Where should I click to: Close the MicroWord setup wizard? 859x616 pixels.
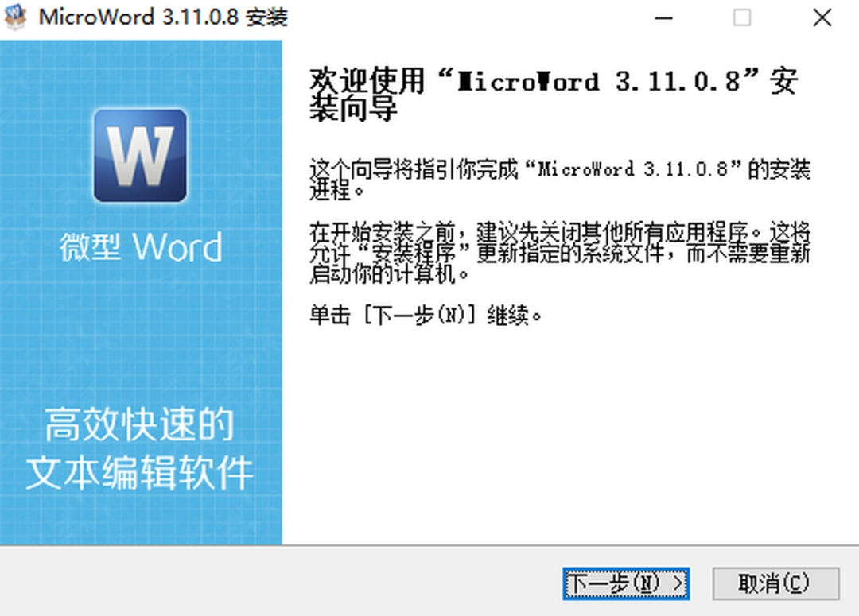pyautogui.click(x=822, y=17)
